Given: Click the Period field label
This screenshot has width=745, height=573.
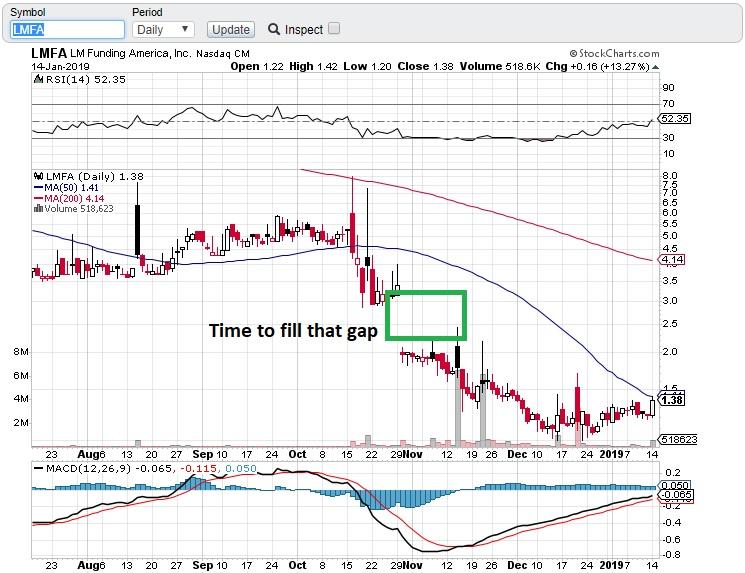Looking at the screenshot, I should click(x=147, y=12).
